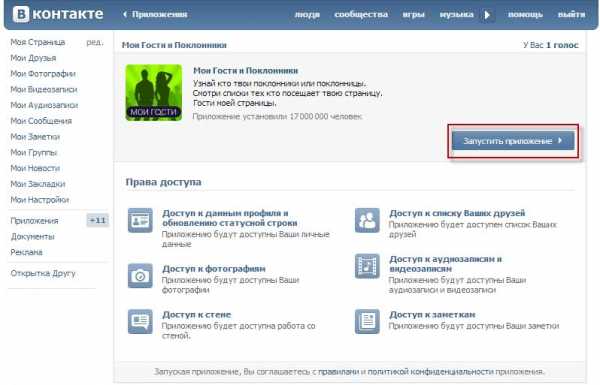The width and height of the screenshot is (600, 385).
Task: Click the music play arrow icon
Action: (487, 15)
